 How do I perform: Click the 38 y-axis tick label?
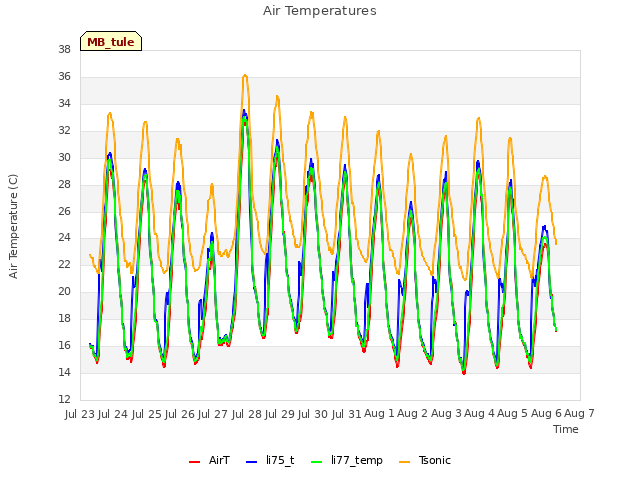click(64, 50)
